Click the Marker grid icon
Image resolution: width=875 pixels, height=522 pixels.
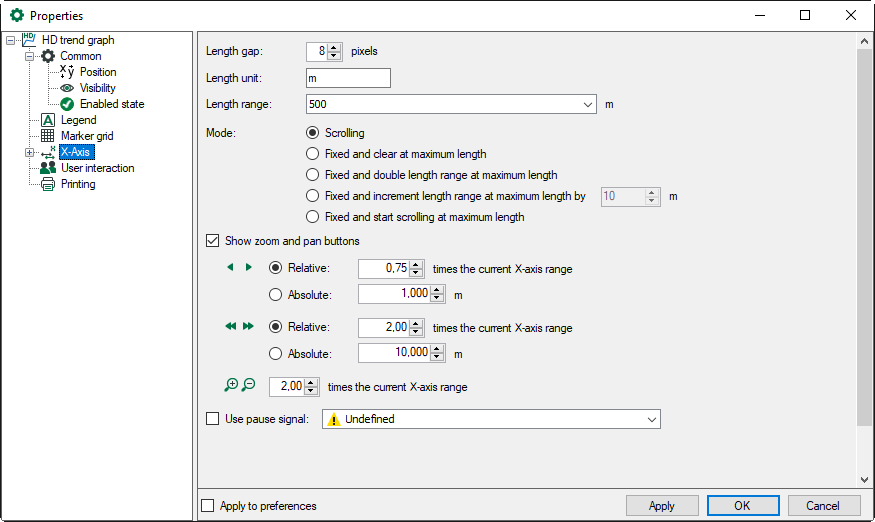point(47,136)
